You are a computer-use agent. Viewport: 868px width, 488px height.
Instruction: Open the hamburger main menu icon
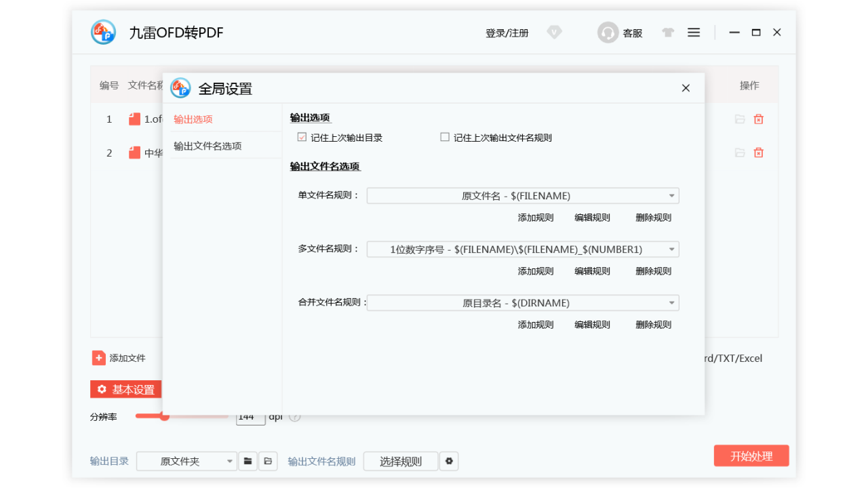pos(693,32)
